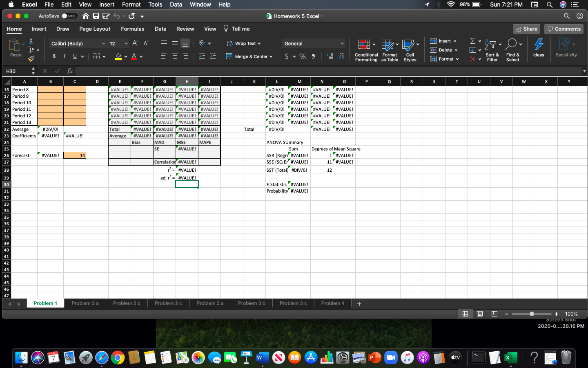Zoom out with the minus button

[507, 314]
